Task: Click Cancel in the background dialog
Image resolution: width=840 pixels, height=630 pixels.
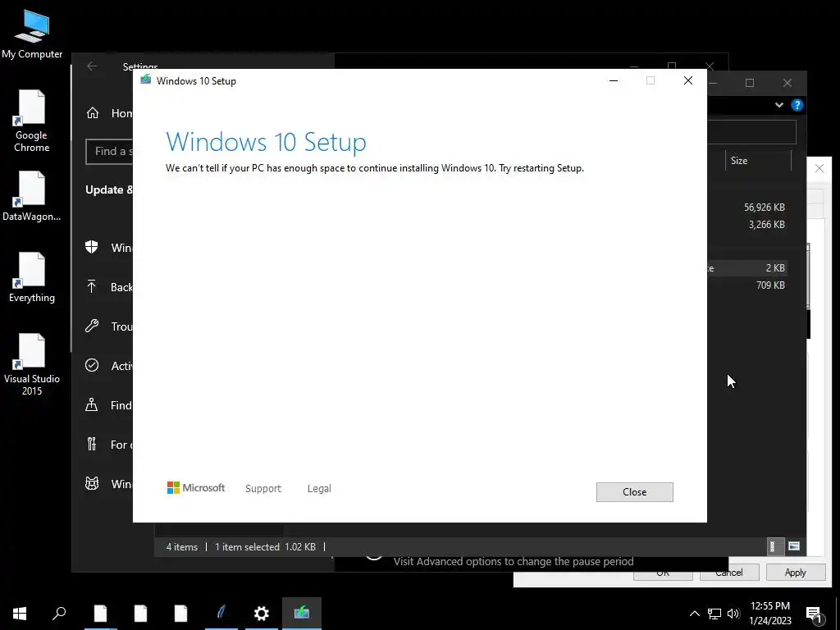Action: tap(728, 573)
